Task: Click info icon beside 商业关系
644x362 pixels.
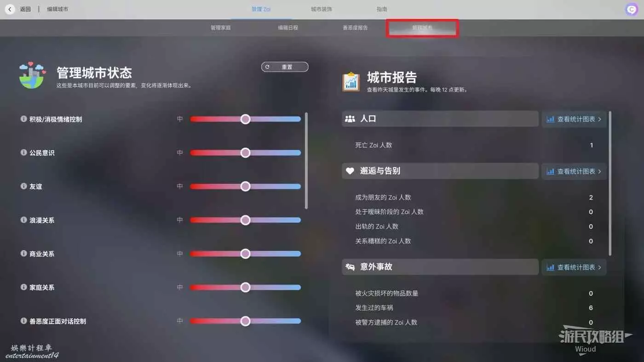Action: coord(23,254)
